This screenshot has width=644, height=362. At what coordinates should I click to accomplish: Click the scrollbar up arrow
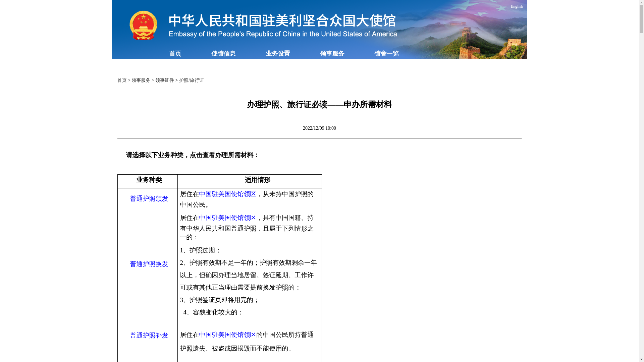pyautogui.click(x=641, y=2)
